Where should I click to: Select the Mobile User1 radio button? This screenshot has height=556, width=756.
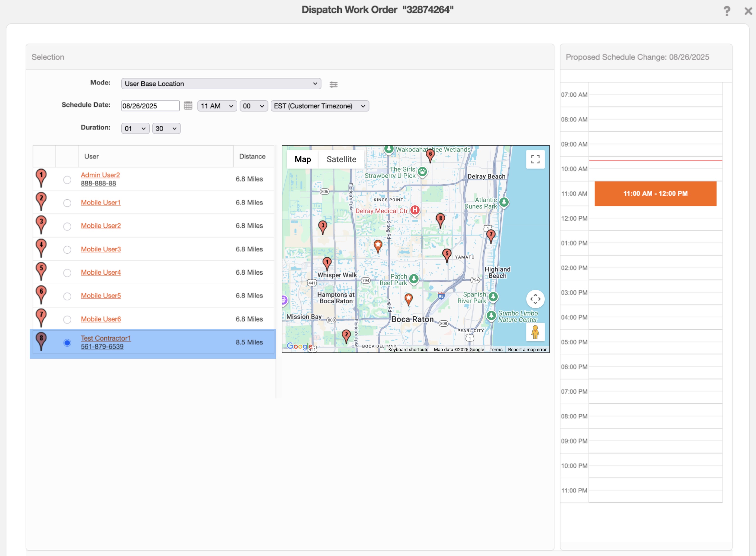point(67,203)
